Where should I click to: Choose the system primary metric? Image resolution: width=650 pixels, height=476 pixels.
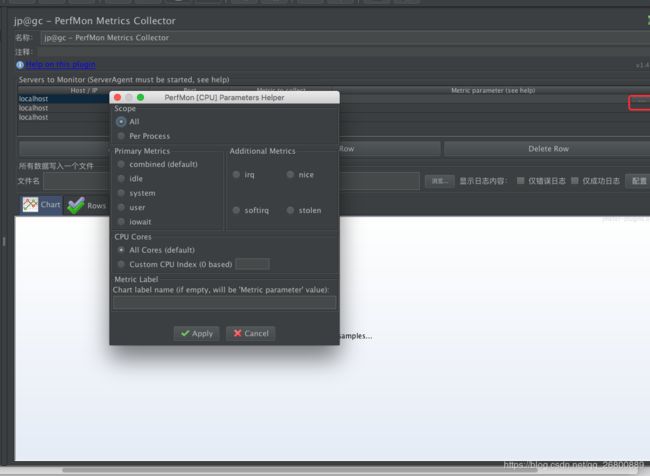tap(121, 193)
